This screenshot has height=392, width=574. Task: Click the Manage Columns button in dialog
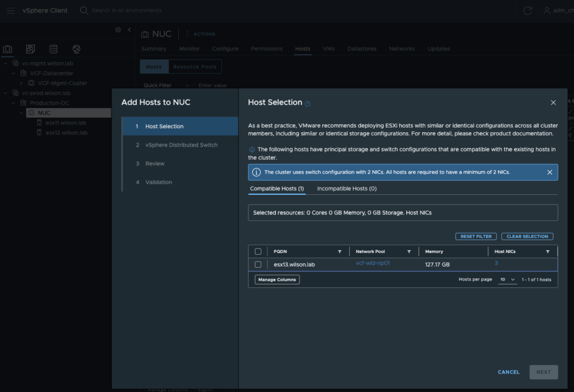277,280
